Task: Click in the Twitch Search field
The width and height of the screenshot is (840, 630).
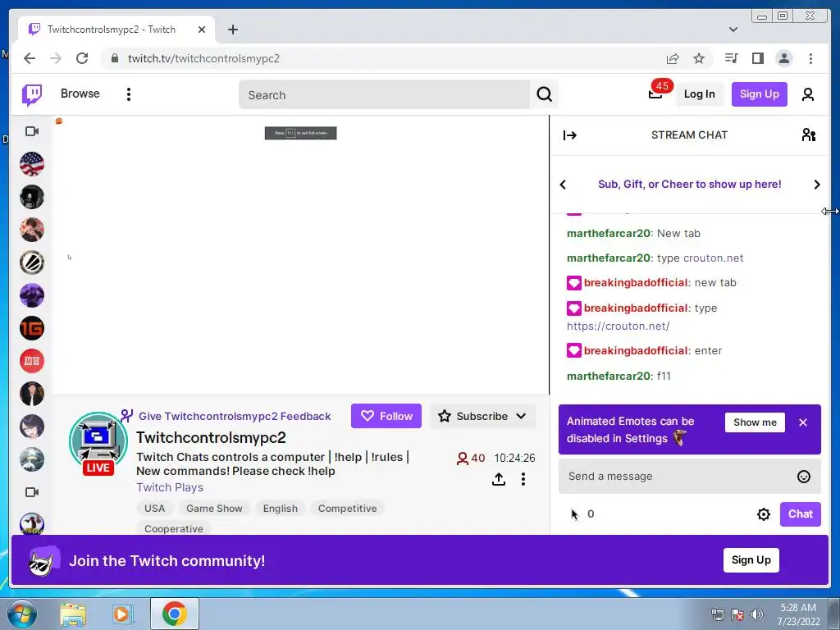Action: click(384, 95)
